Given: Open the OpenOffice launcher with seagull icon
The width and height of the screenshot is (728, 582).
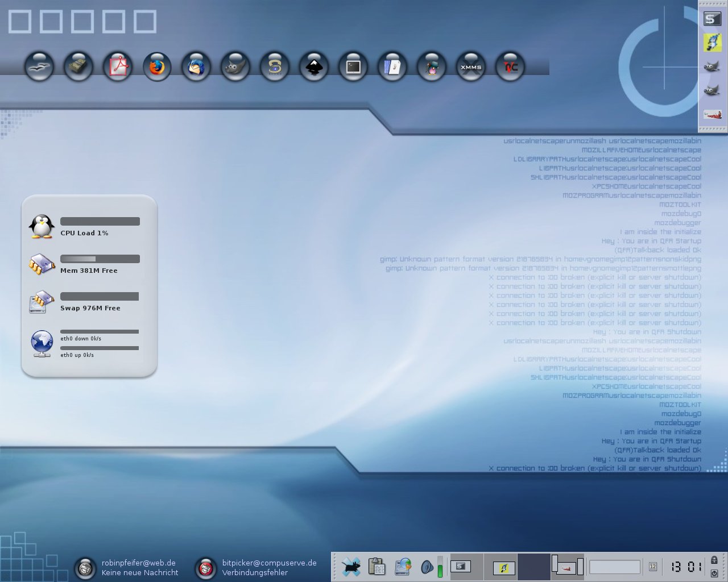Looking at the screenshot, I should pos(39,67).
